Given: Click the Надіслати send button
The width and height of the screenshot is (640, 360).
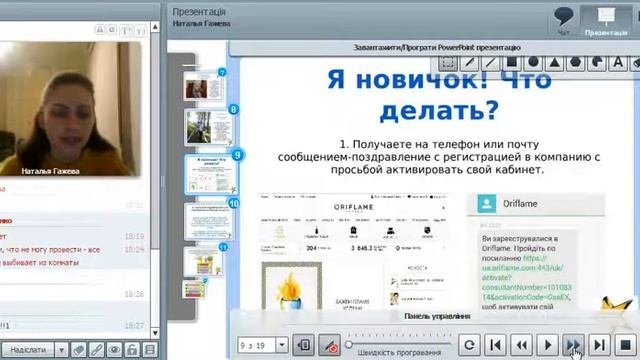Looking at the screenshot, I should coord(28,350).
